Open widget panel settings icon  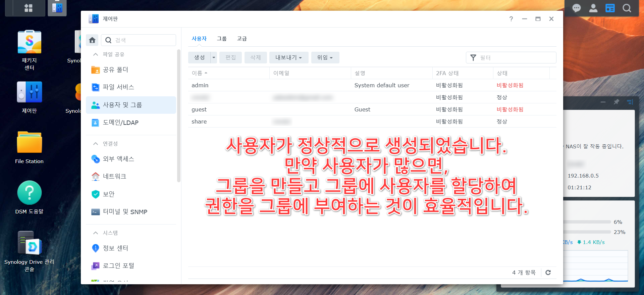point(630,102)
